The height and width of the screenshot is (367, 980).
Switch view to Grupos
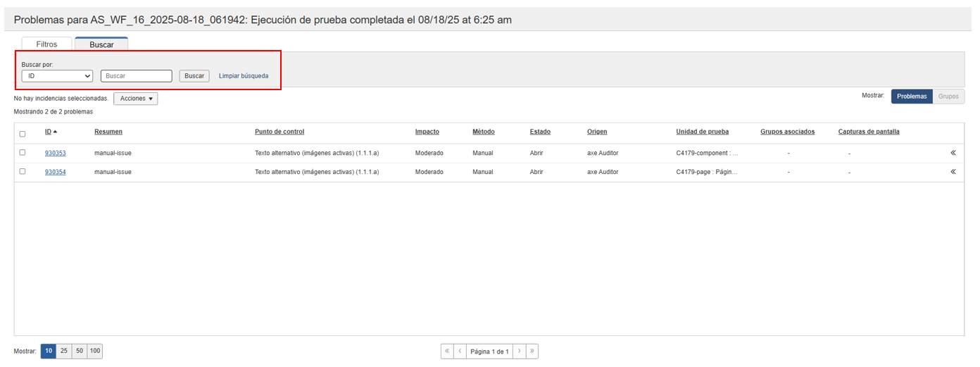(948, 97)
